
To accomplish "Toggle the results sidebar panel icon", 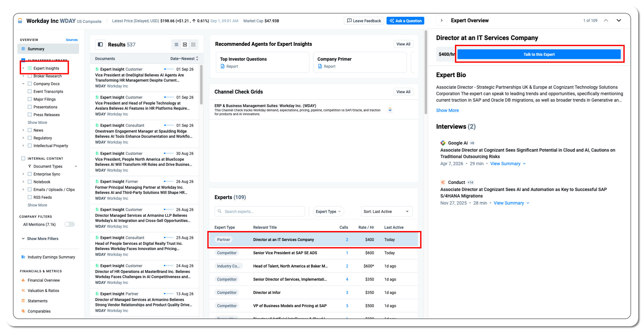I will click(x=100, y=45).
